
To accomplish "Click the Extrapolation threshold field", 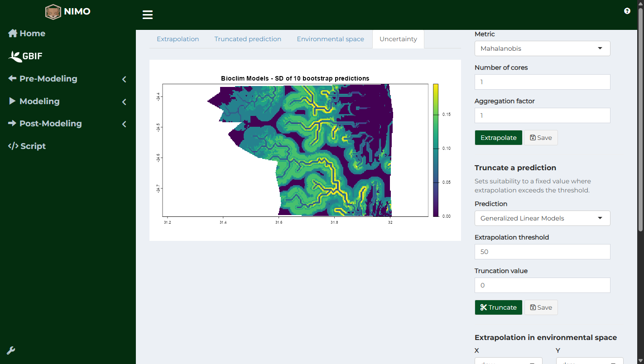I will point(542,252).
